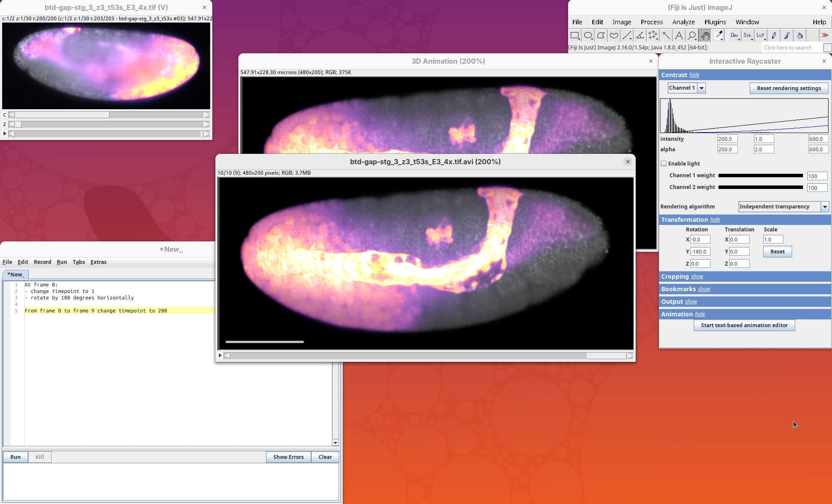Select the Rectangle selection tool
Screen dimensions: 832x504
pyautogui.click(x=575, y=36)
